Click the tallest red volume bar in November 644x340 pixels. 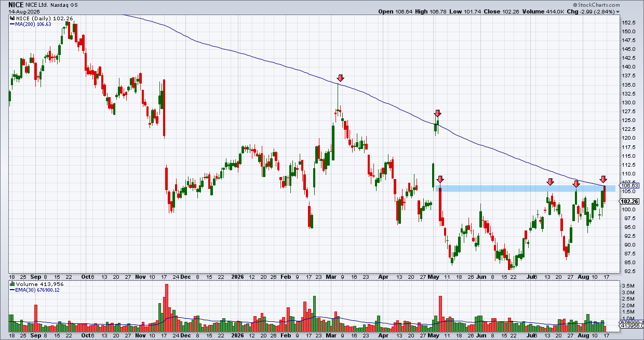167,308
